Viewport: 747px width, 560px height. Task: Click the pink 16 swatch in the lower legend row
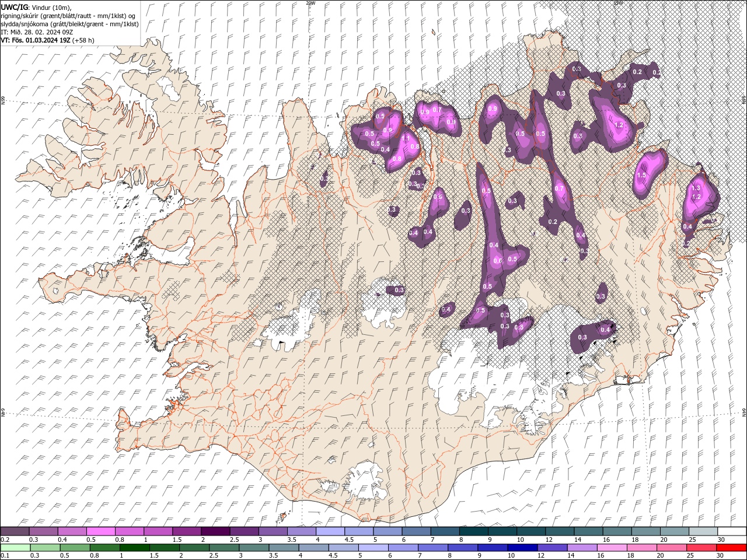point(613,548)
